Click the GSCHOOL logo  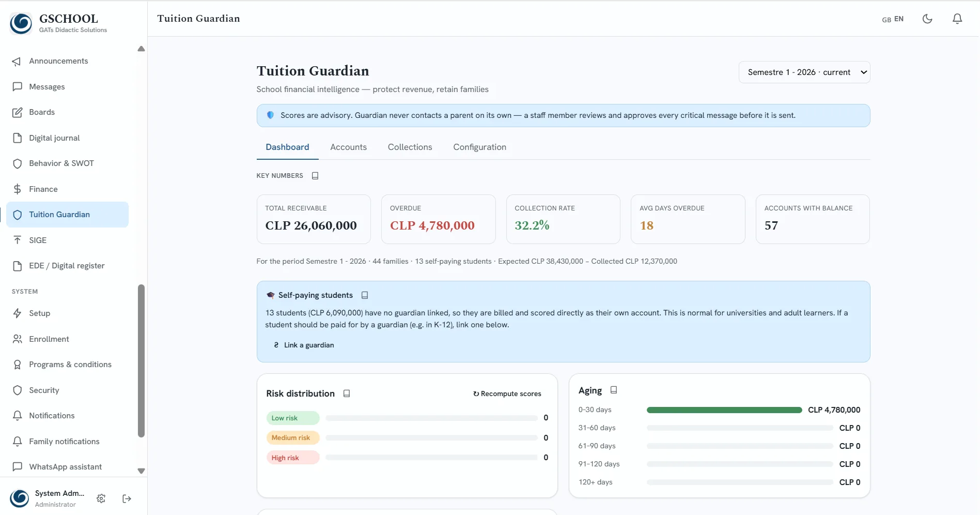[x=21, y=23]
